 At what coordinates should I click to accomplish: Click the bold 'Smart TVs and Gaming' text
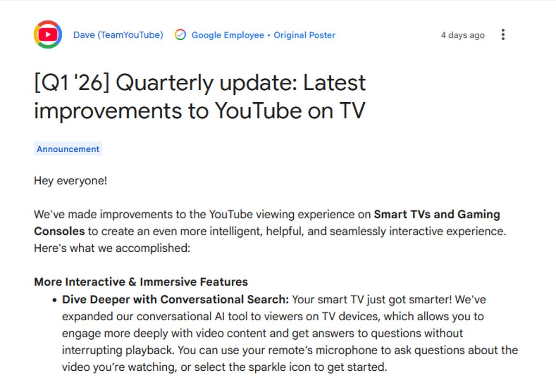pos(437,214)
